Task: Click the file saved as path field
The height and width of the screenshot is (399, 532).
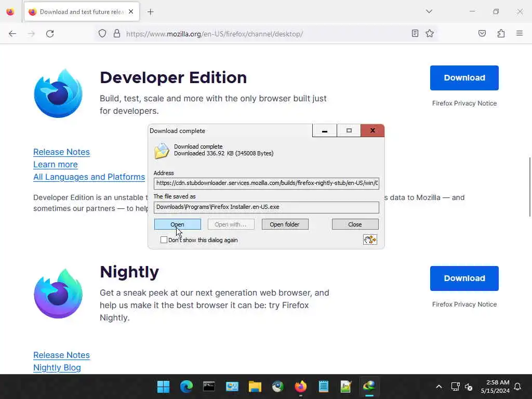Action: click(267, 207)
